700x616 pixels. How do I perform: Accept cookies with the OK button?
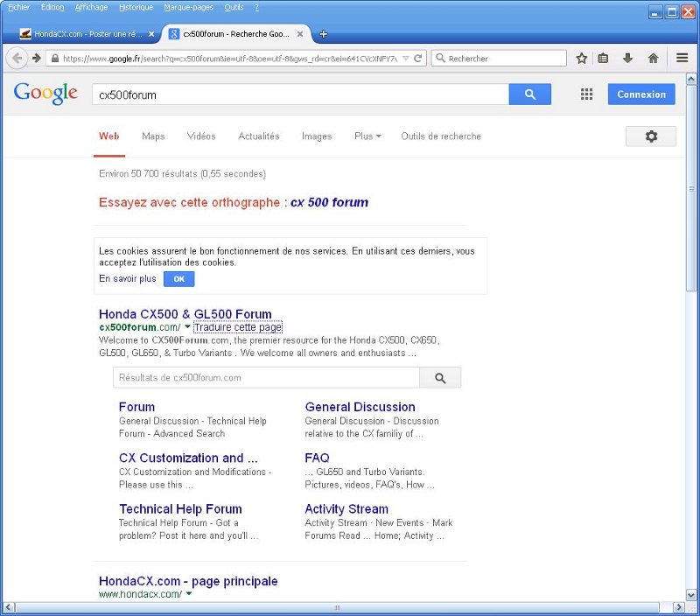(x=179, y=279)
